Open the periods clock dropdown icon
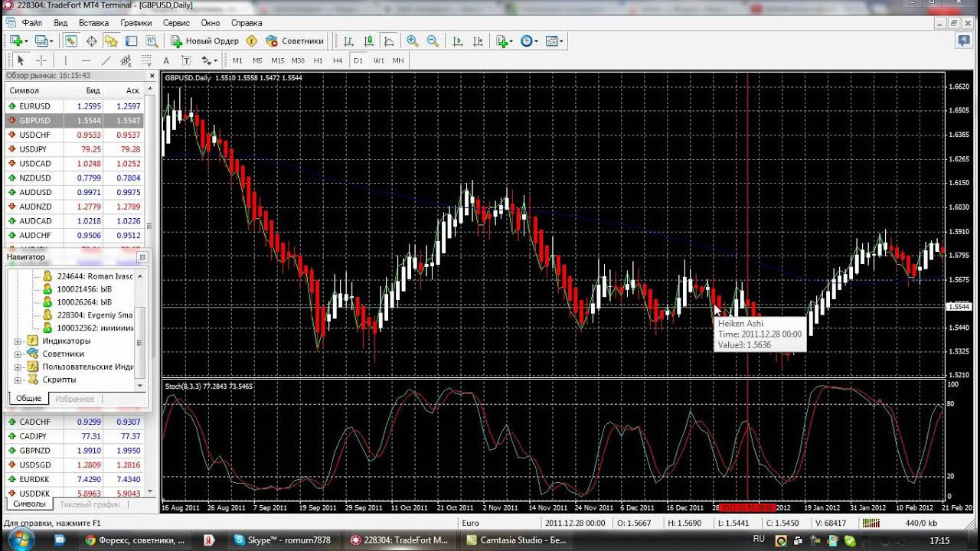This screenshot has height=551, width=980. 529,41
